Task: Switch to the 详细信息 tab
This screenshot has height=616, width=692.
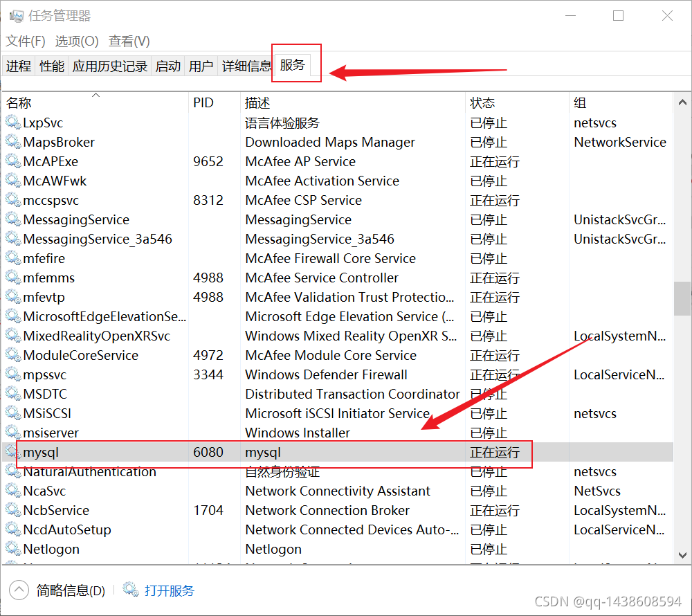Action: tap(246, 66)
